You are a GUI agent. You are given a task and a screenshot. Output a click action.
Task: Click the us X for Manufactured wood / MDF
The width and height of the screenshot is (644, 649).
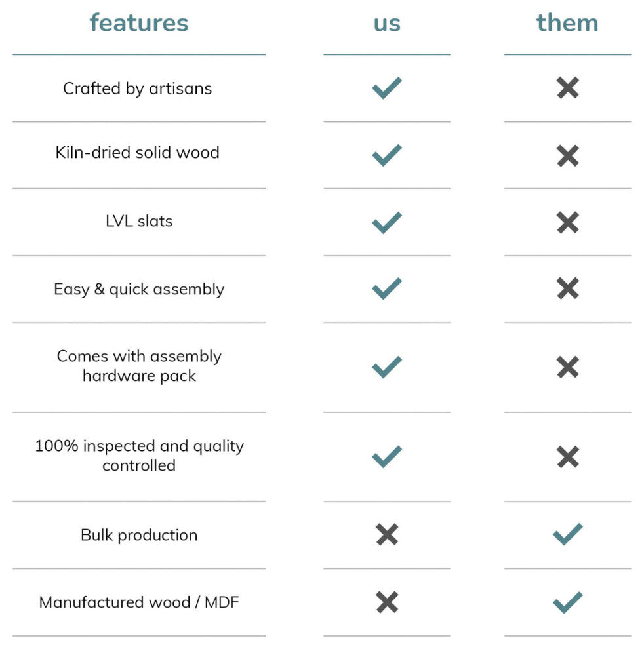[387, 602]
